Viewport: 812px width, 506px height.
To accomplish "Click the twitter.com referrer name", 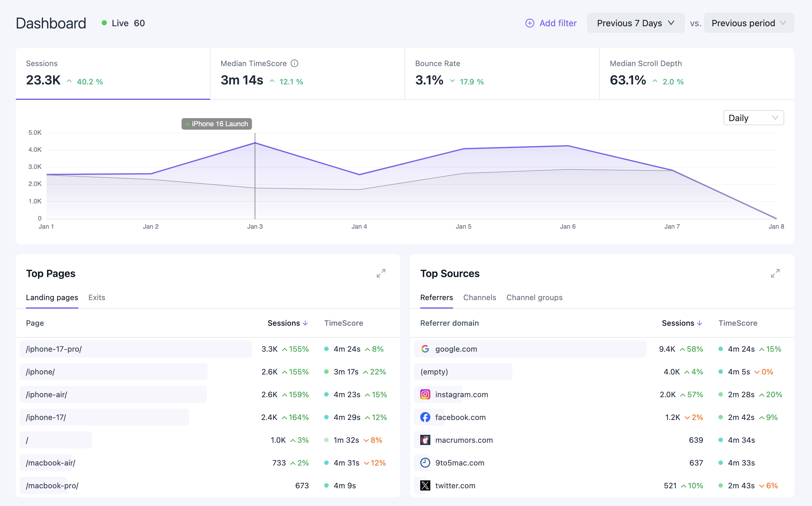I will point(455,485).
